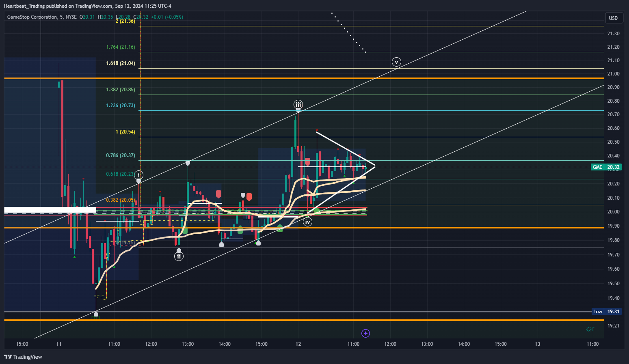This screenshot has height=364, width=629.
Task: Open the TradingView logo link
Action: pos(23,357)
